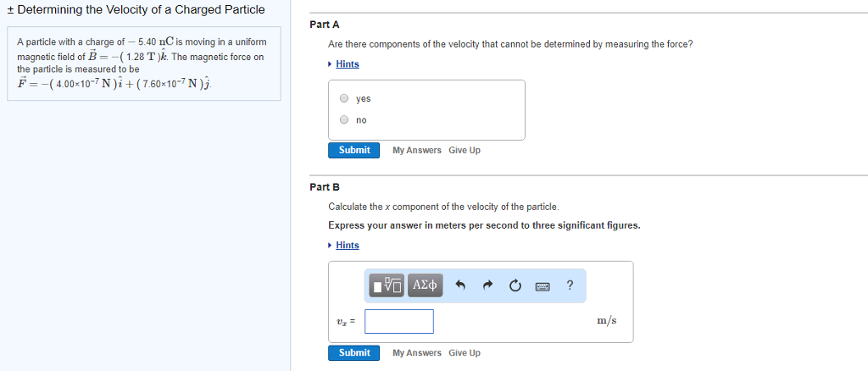Select the "yes" radio option
This screenshot has height=371, width=868.
[344, 98]
